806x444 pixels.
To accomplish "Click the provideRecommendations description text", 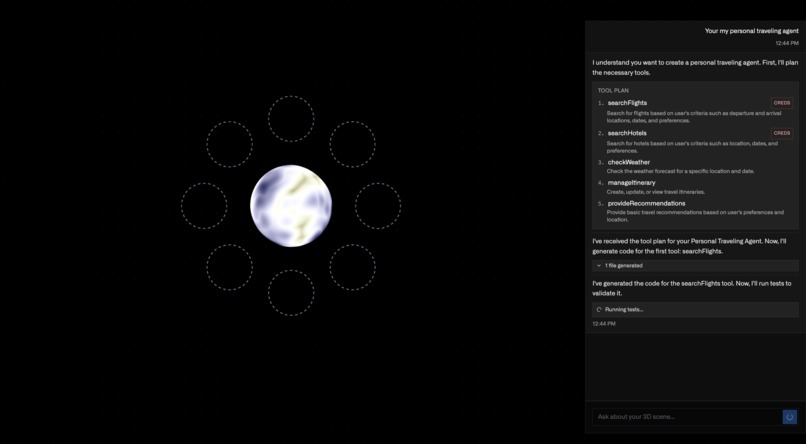I will coord(695,216).
